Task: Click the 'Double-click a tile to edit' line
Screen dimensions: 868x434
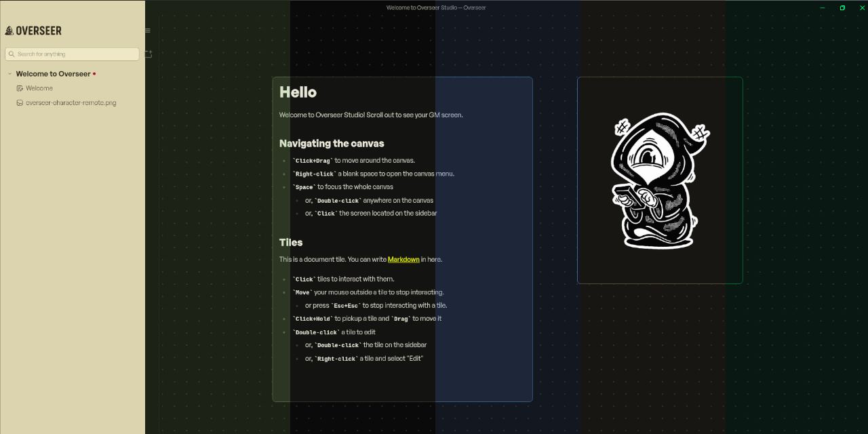Action: click(x=334, y=332)
